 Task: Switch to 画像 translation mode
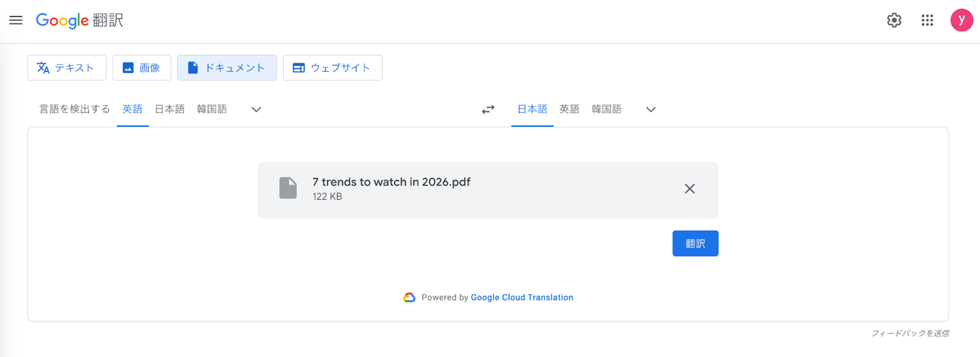click(x=141, y=68)
